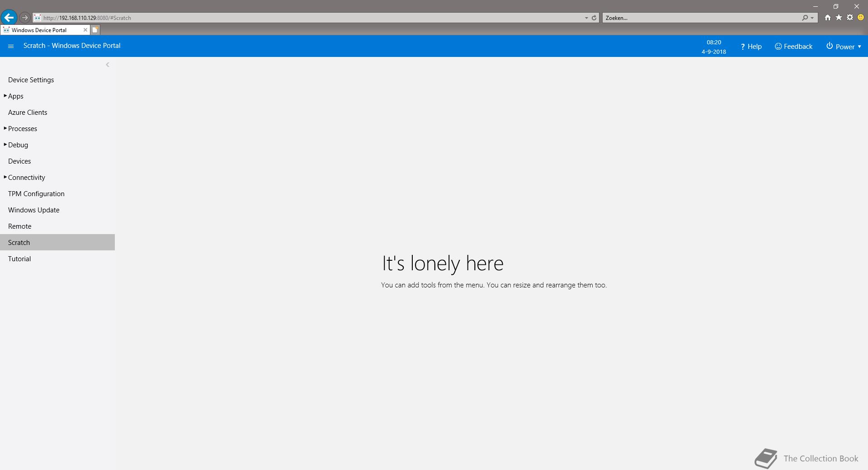The height and width of the screenshot is (470, 868).
Task: Open the browser home icon
Action: [x=827, y=18]
